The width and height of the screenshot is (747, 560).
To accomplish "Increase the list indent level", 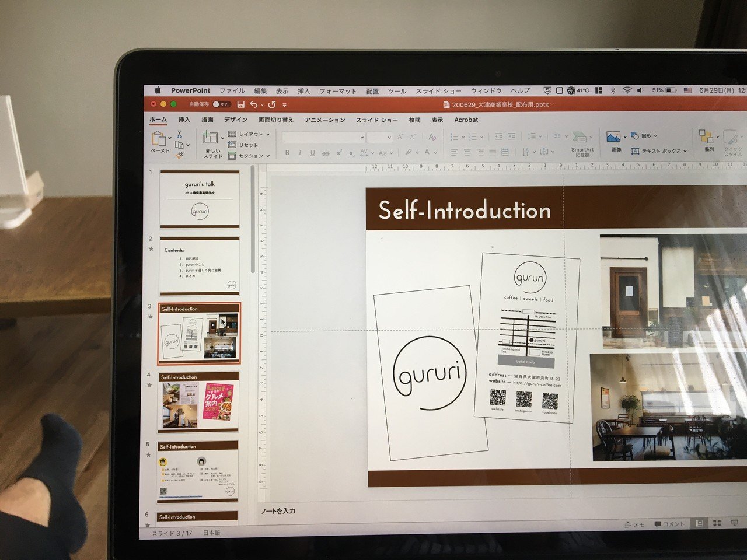I will point(511,136).
